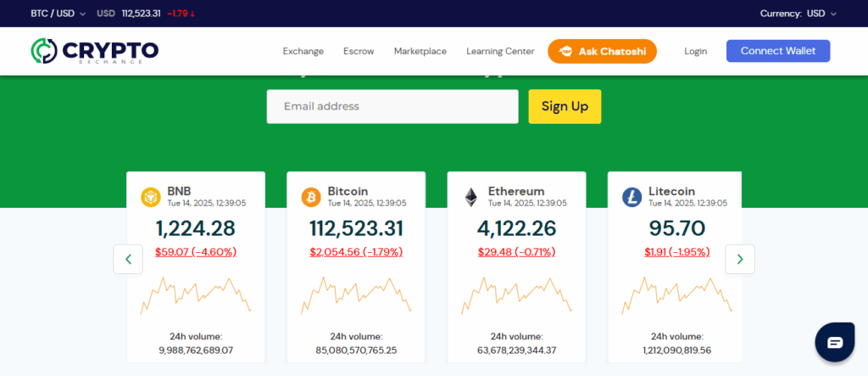Click the top bar USD 112,523.31 price
Viewport: 868px width, 376px height.
(129, 14)
